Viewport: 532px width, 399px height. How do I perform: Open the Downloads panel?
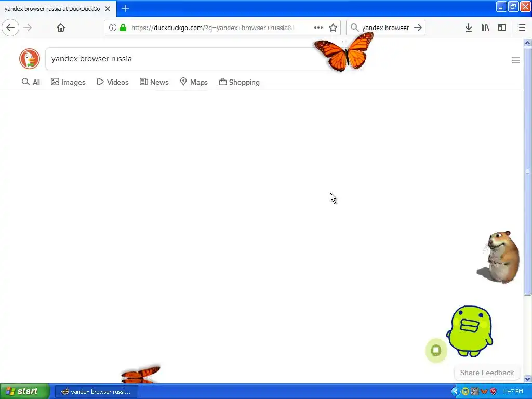469,28
